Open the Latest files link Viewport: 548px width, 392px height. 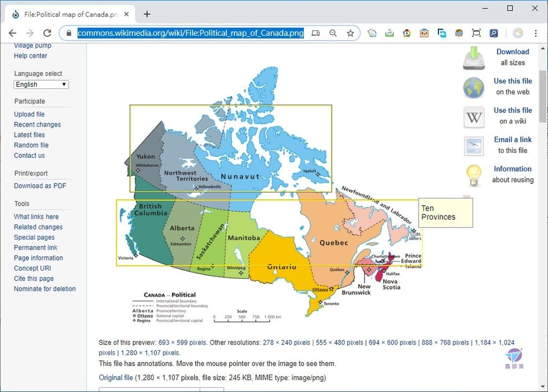(29, 135)
